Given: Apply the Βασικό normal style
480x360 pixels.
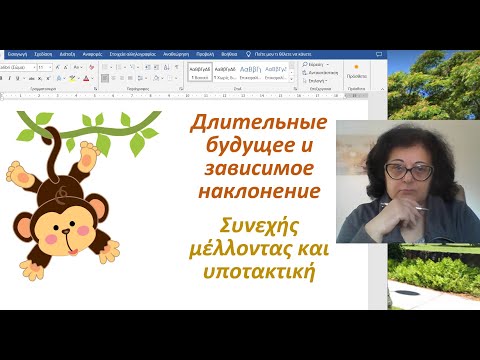Looking at the screenshot, I should click(x=200, y=72).
